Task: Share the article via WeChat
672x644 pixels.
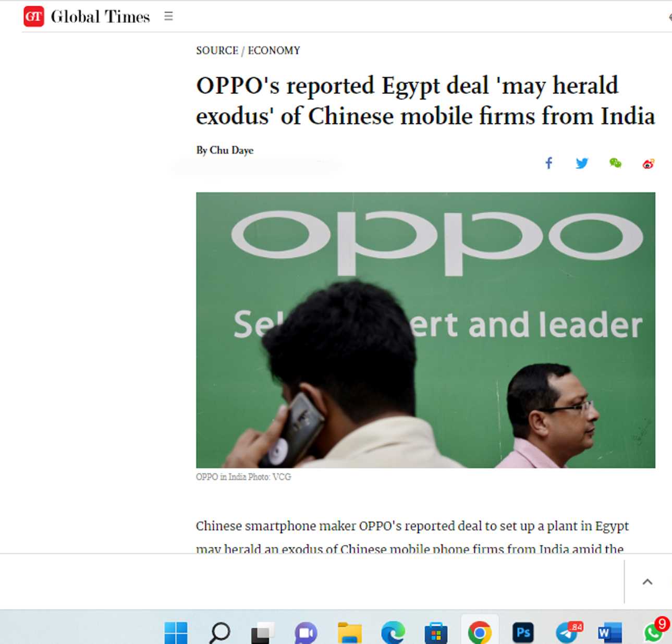Action: pyautogui.click(x=615, y=163)
